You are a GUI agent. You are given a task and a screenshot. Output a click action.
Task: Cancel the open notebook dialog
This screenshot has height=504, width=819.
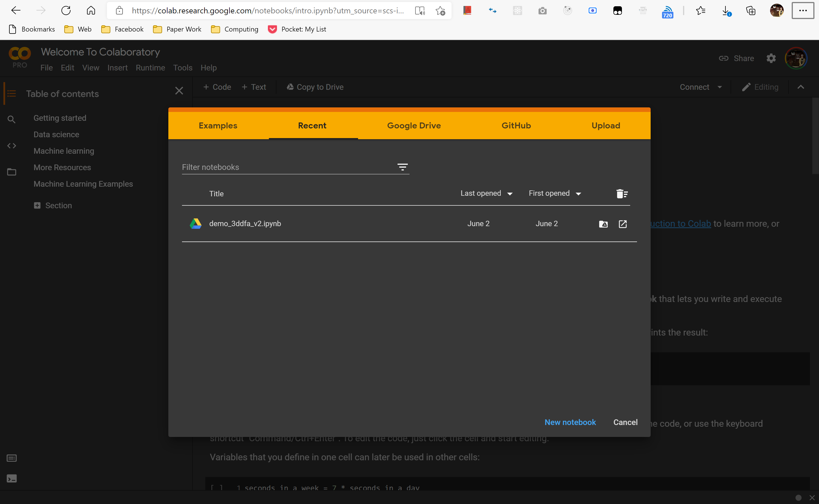click(x=625, y=422)
